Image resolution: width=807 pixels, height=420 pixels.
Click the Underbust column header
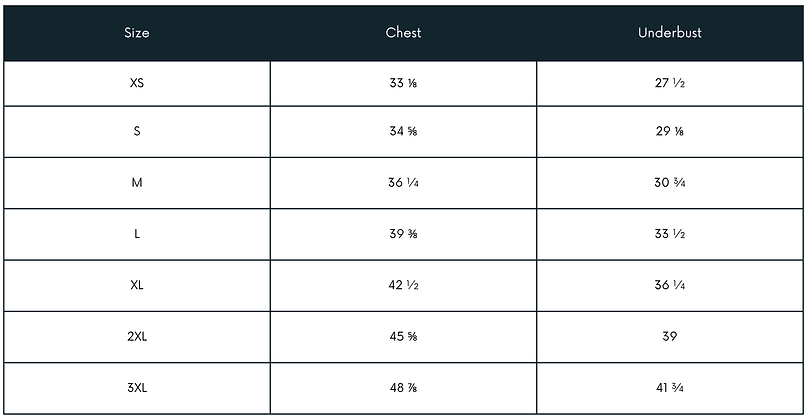click(670, 32)
